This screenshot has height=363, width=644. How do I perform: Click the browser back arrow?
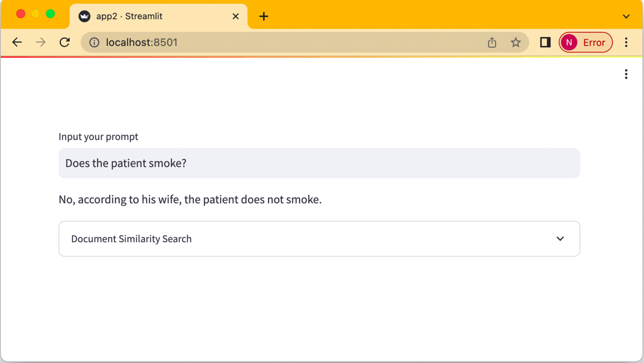point(17,42)
